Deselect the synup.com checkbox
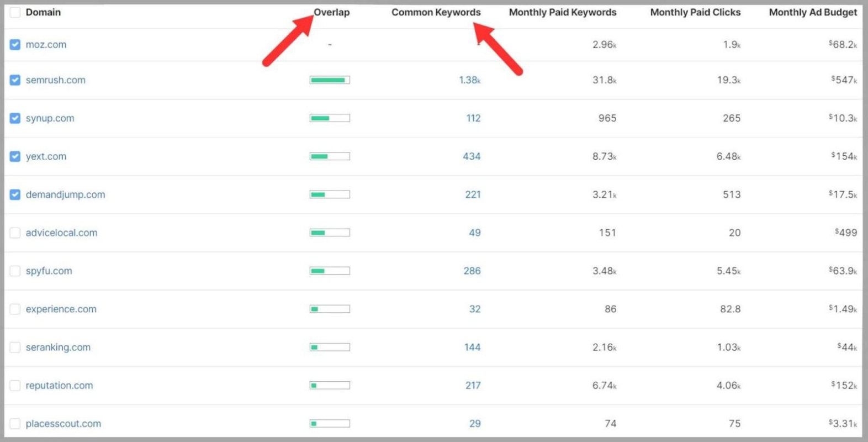868x442 pixels. 15,118
